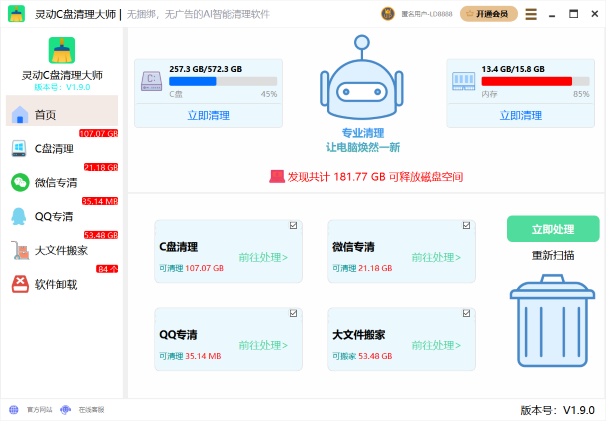The width and height of the screenshot is (606, 421).
Task: Click the memory chip icon in the RAM card
Action: 463,81
